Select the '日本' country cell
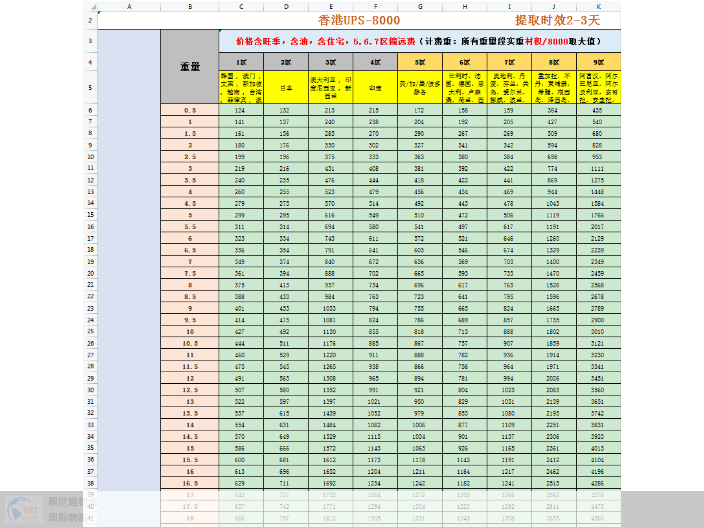Image resolution: width=704 pixels, height=528 pixels. coord(286,88)
